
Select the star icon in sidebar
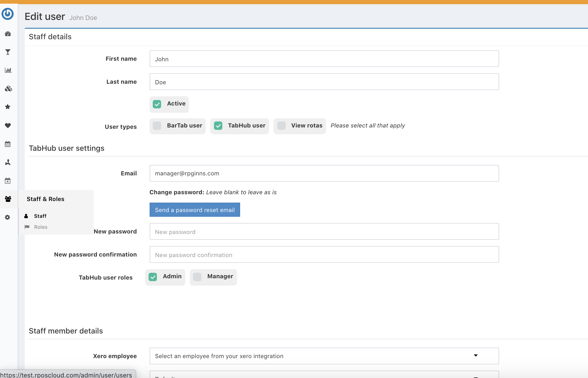(8, 107)
